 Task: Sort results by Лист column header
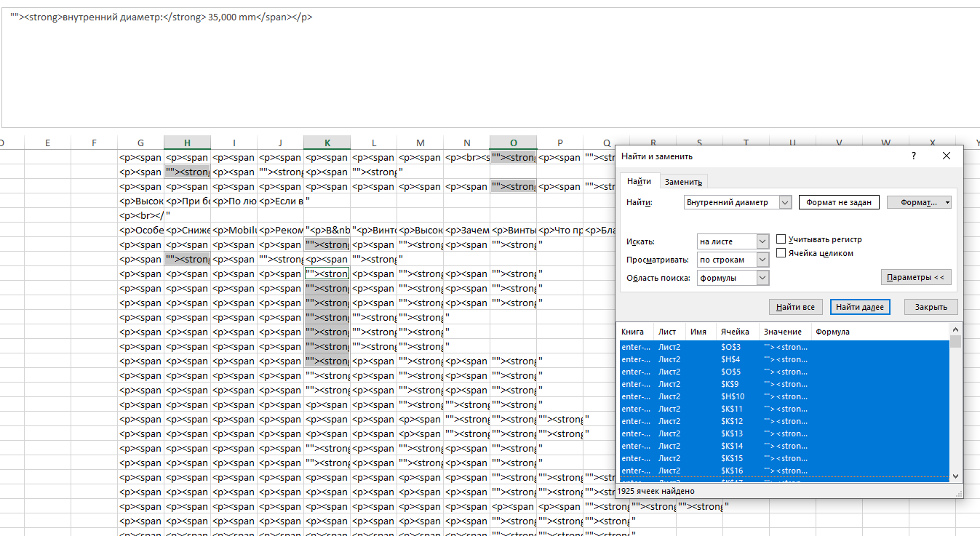pos(669,332)
